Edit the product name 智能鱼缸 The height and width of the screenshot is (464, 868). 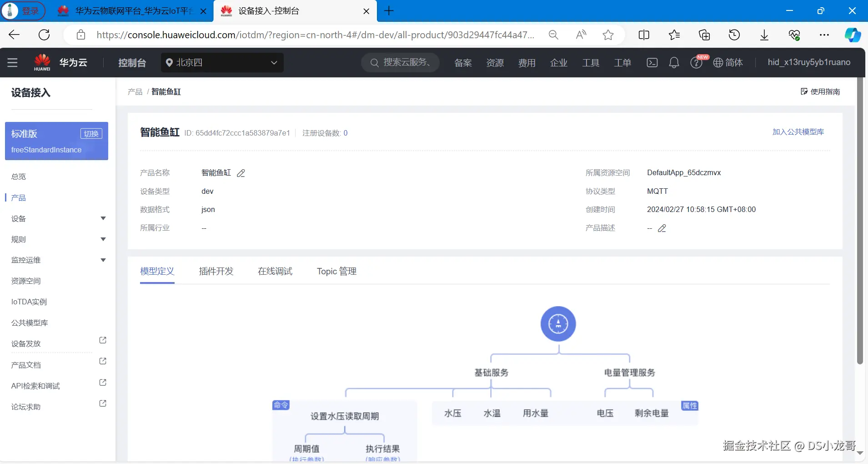point(241,173)
